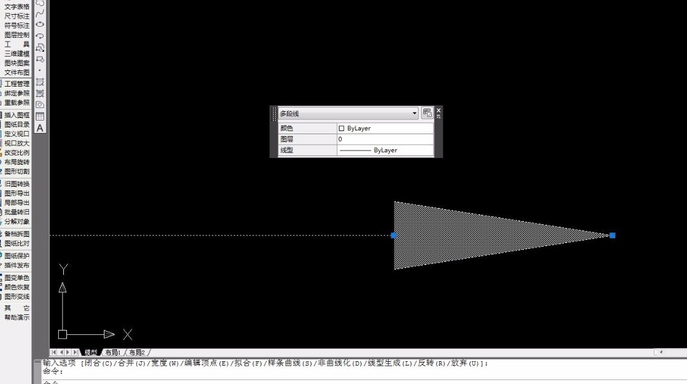This screenshot has width=687, height=384.
Task: Click 图纸比对 command
Action: click(16, 243)
